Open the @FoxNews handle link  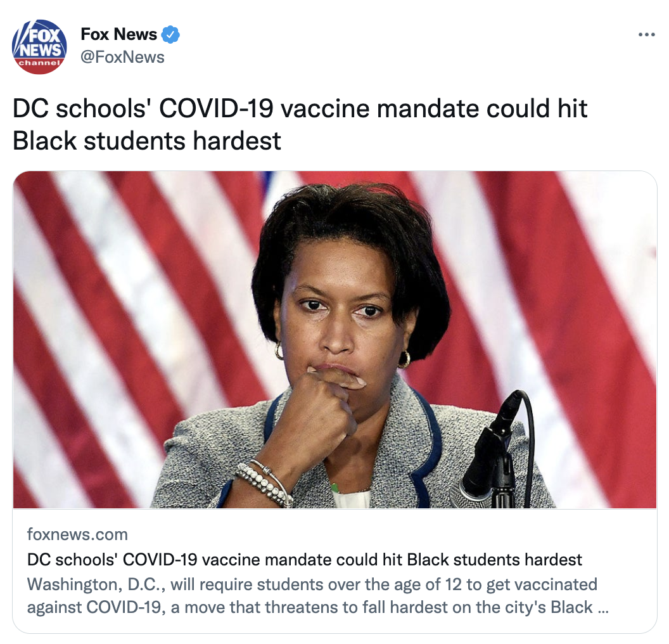122,57
